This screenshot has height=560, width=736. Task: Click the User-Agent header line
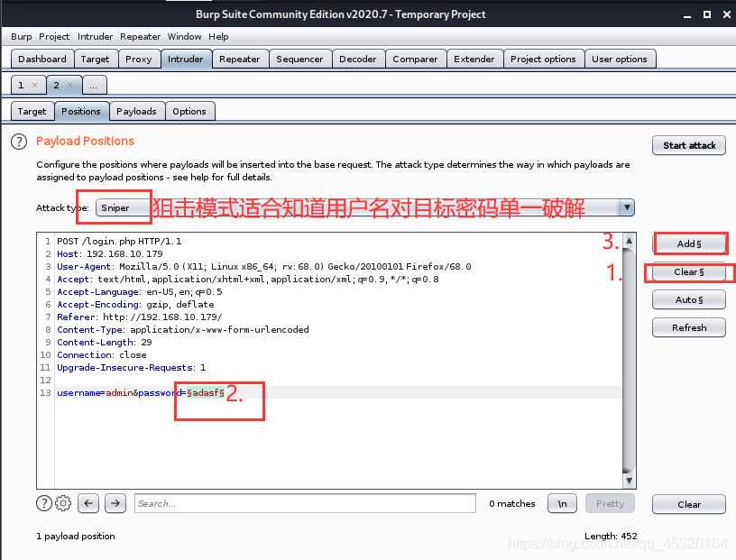[263, 267]
